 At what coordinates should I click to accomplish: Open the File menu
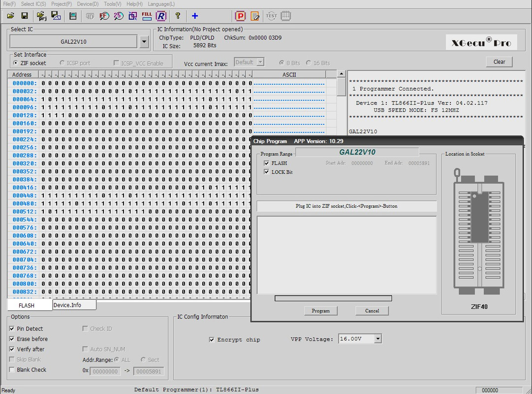[9, 4]
